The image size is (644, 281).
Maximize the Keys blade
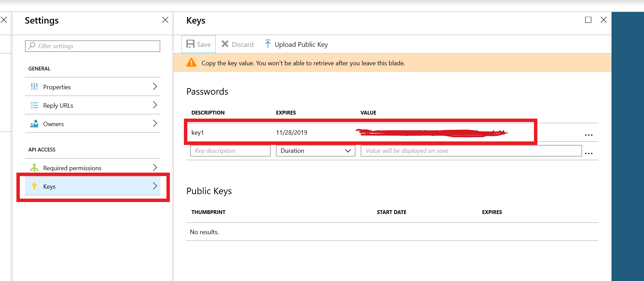point(588,20)
